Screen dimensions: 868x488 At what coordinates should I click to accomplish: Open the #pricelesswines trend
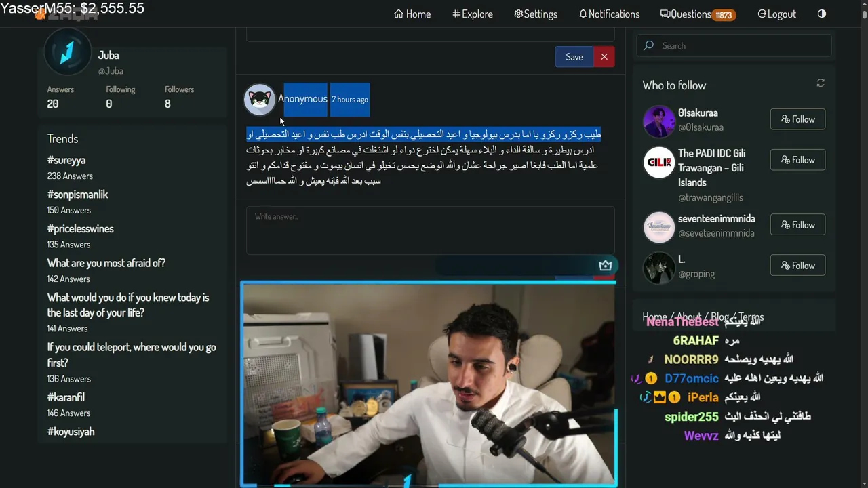[81, 229]
